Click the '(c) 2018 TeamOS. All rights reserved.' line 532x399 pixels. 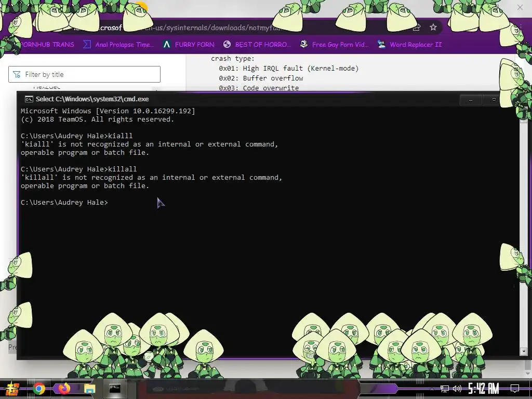click(x=97, y=119)
